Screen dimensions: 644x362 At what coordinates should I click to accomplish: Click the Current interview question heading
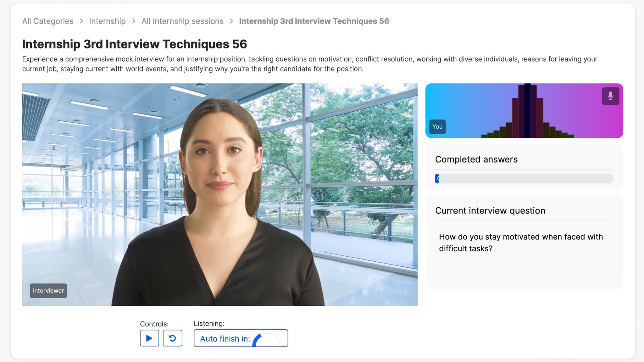(x=490, y=211)
